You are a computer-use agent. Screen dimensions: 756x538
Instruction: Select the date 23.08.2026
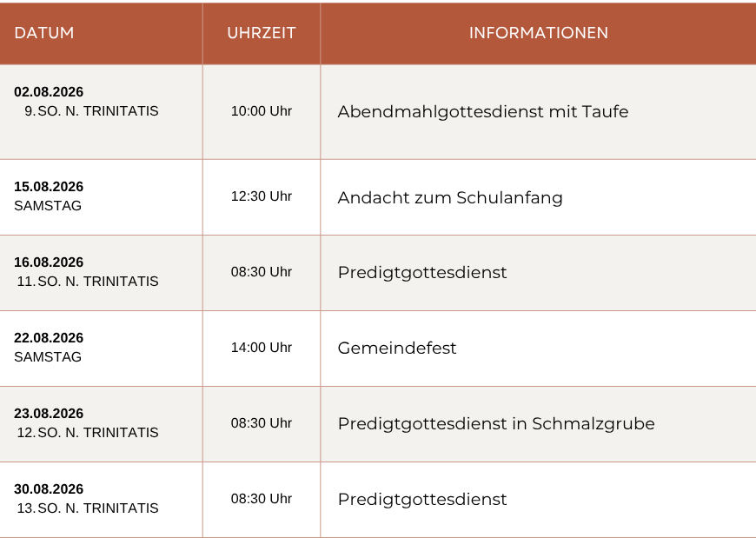click(x=49, y=414)
